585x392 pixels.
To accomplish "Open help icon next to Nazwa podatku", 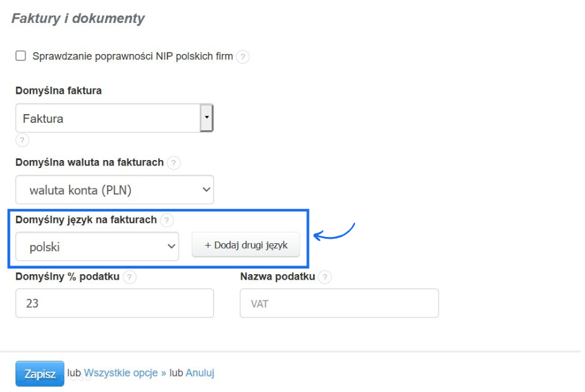I will pos(325,277).
